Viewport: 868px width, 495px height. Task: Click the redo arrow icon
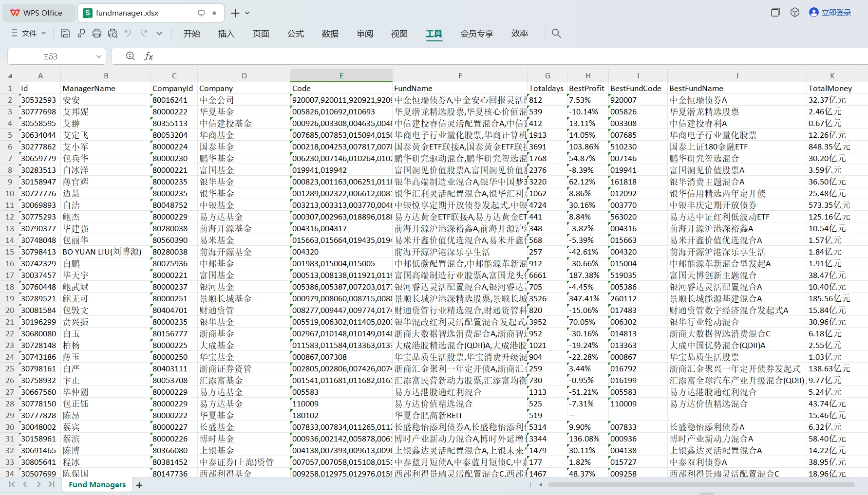pyautogui.click(x=144, y=33)
